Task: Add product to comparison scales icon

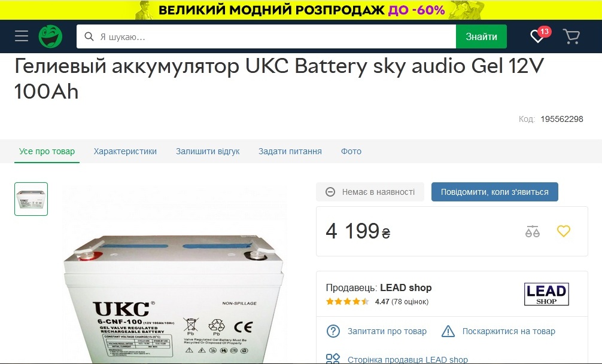Action: point(533,231)
